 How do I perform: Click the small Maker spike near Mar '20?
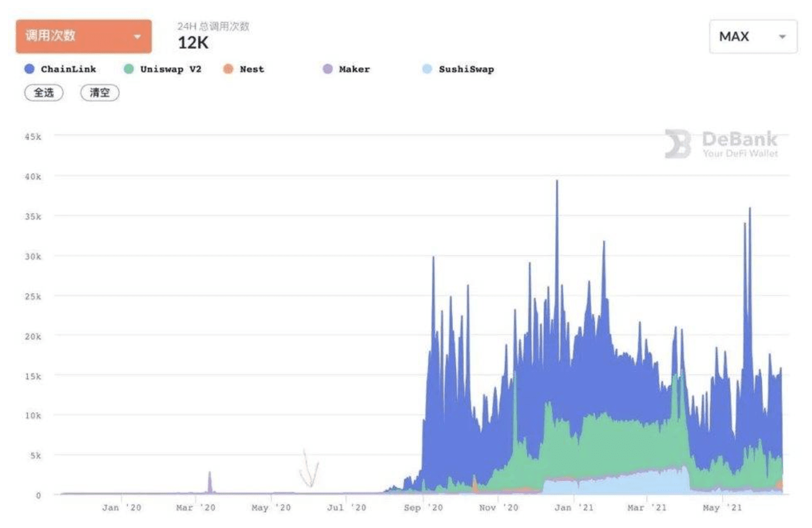click(x=210, y=483)
